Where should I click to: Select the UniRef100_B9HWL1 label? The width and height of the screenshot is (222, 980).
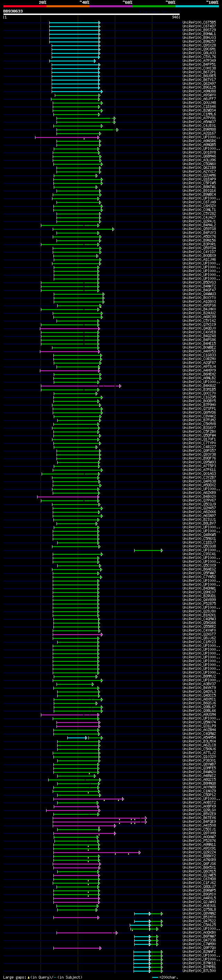(199, 34)
